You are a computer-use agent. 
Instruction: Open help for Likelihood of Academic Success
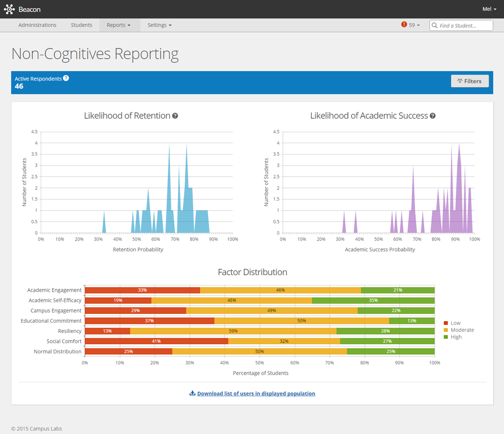coord(433,115)
